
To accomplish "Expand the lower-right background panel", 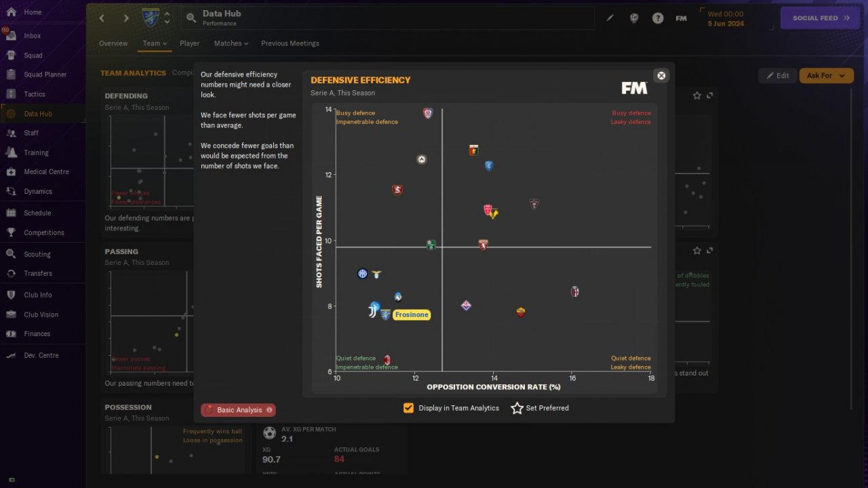I will pos(710,251).
